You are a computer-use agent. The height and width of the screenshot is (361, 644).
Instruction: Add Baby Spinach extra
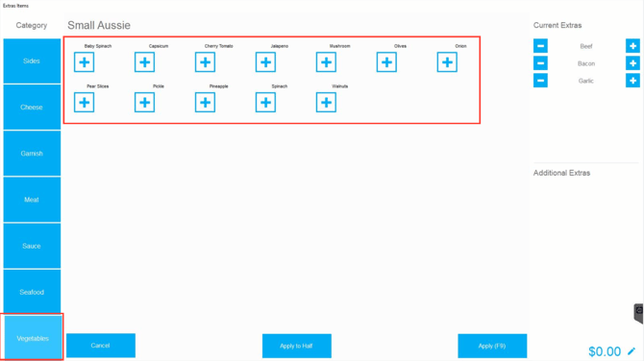click(x=85, y=62)
